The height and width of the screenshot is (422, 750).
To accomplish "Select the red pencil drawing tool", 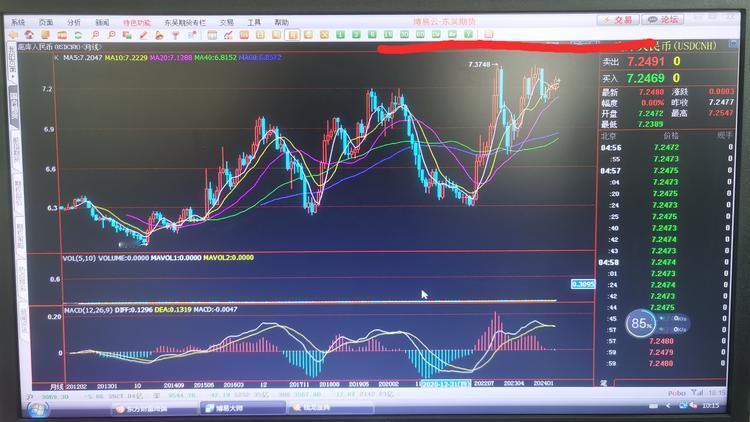I will coord(143,35).
